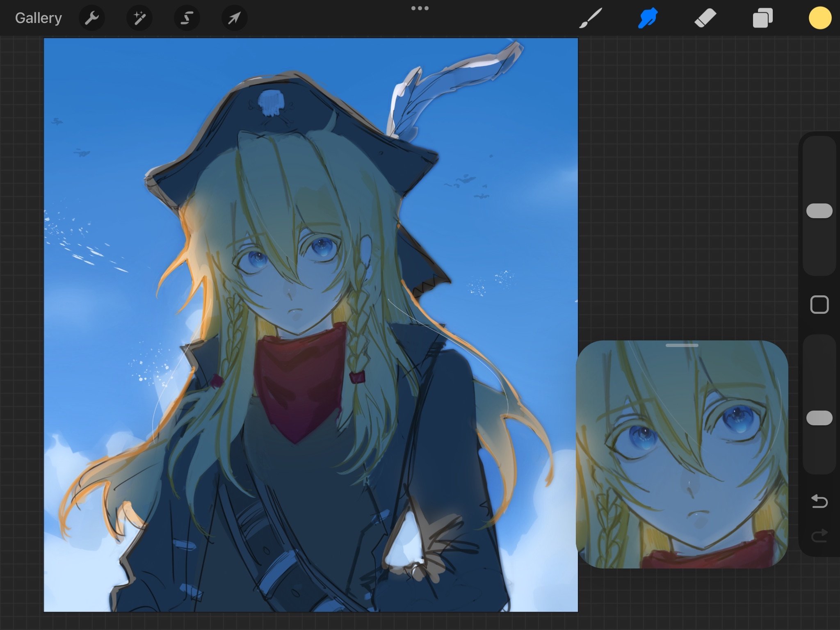Activate the Selection S-ribbon tool
840x630 pixels.
tap(187, 18)
